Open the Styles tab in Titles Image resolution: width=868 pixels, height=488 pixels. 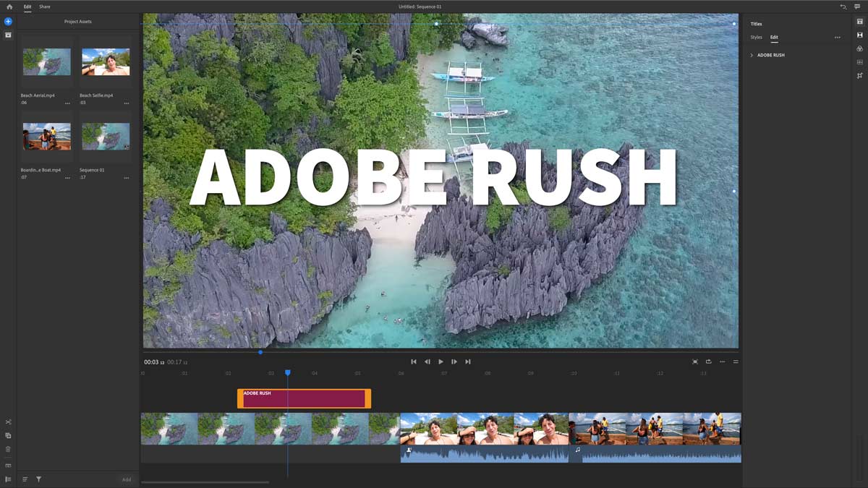[x=756, y=37]
